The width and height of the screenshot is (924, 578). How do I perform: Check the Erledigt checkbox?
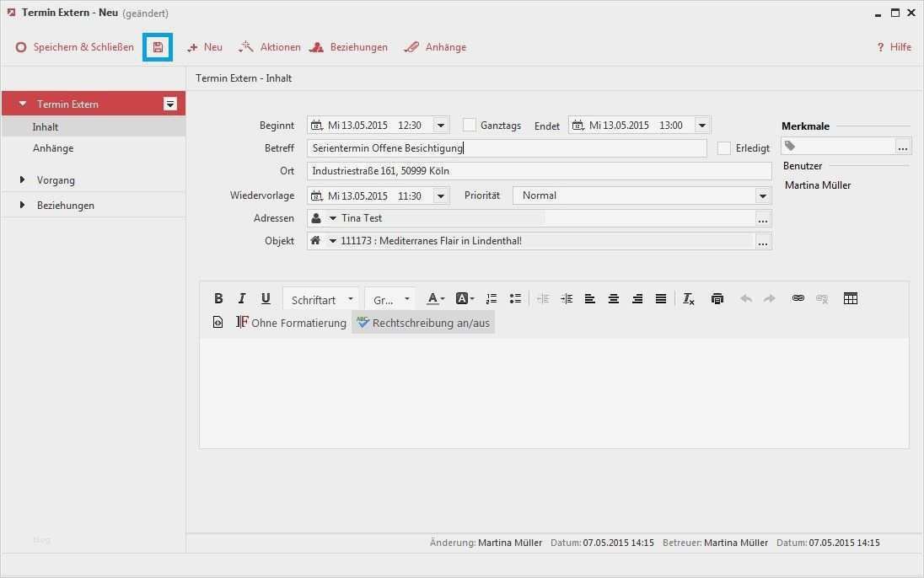(x=723, y=148)
